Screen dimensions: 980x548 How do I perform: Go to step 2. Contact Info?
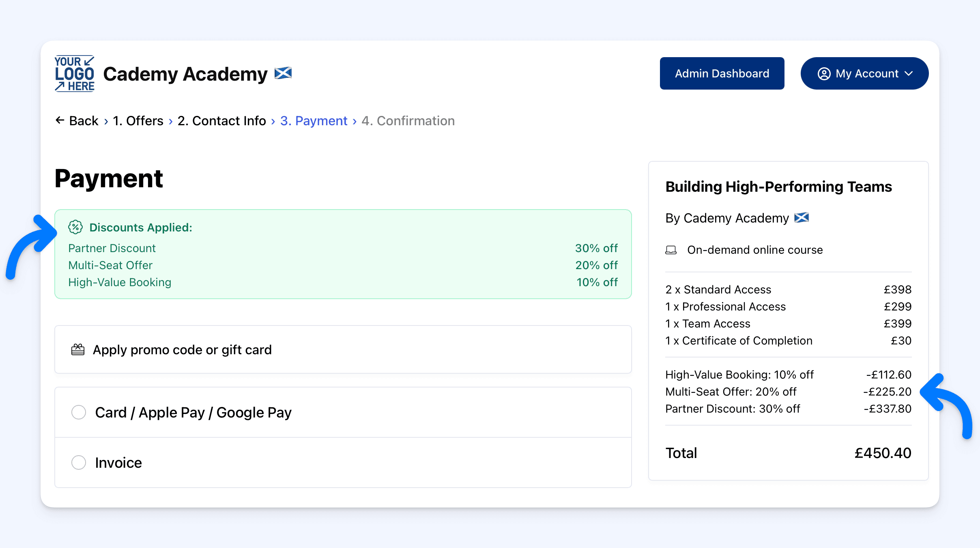click(x=221, y=121)
